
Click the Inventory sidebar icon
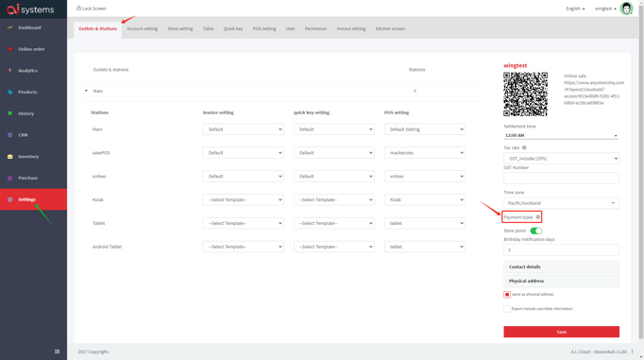point(9,157)
